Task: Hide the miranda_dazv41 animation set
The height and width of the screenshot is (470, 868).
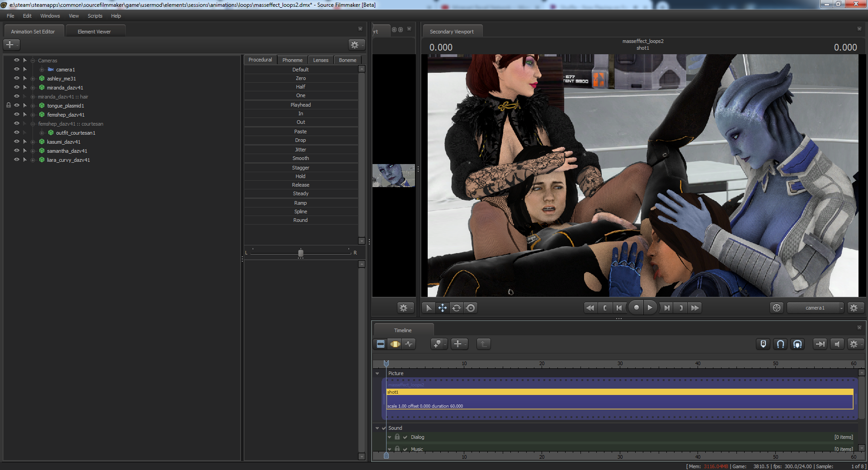Action: [x=17, y=87]
